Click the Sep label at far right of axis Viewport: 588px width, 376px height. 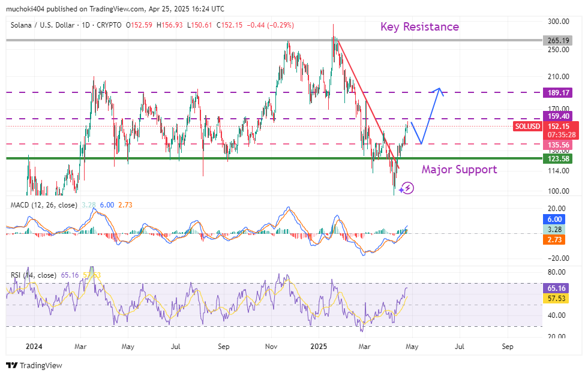click(x=508, y=347)
